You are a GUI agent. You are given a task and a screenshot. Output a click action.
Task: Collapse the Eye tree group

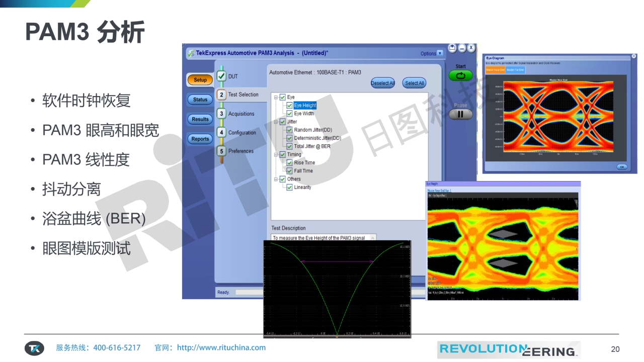(276, 98)
